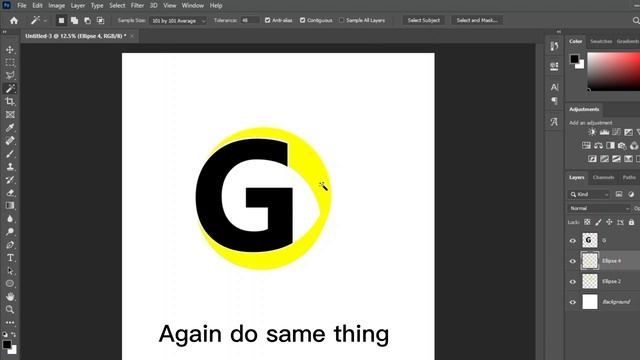The height and width of the screenshot is (360, 640).
Task: Select the Dodge tool
Action: 10,231
